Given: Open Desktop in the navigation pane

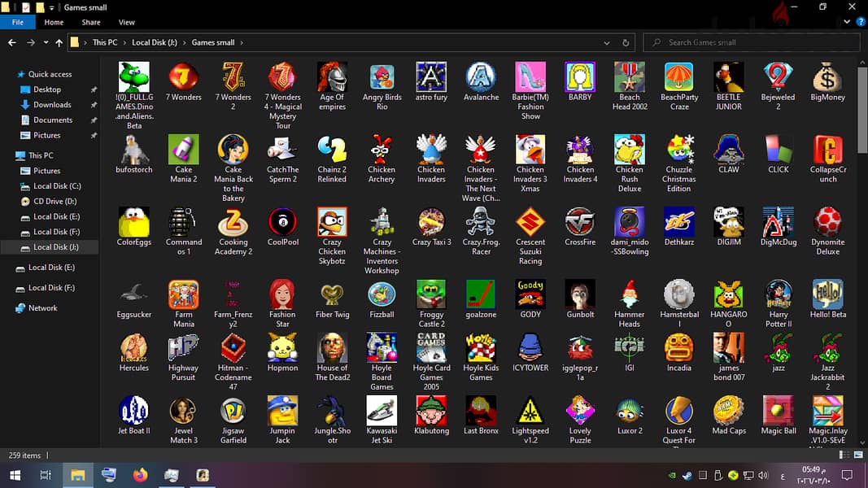Looking at the screenshot, I should point(47,89).
